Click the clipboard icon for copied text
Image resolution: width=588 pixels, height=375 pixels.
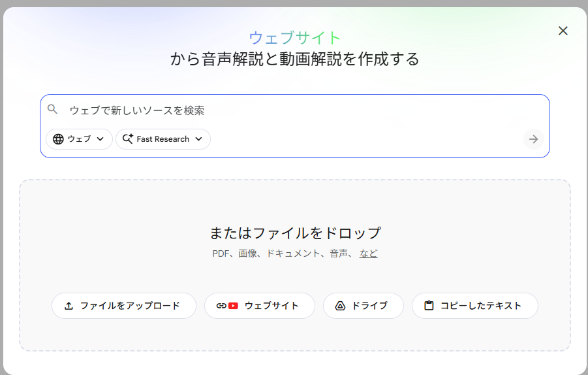429,306
